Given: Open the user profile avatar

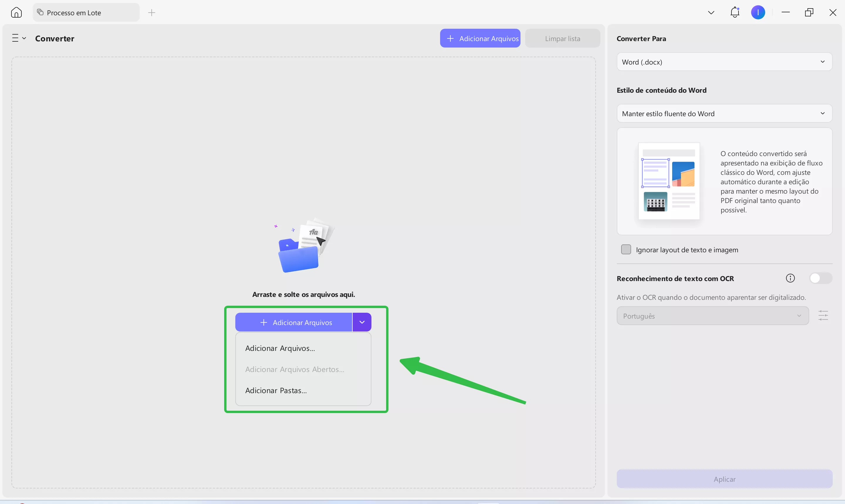Looking at the screenshot, I should pos(758,13).
